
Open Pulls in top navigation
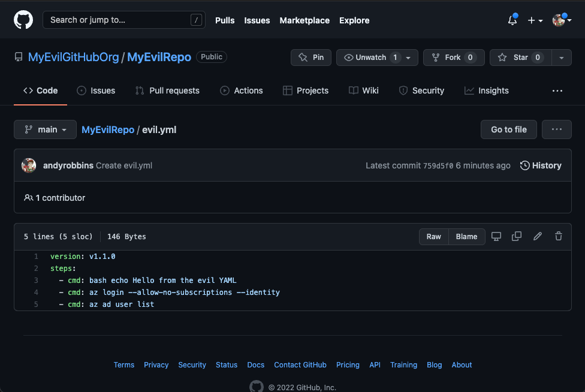pos(225,20)
